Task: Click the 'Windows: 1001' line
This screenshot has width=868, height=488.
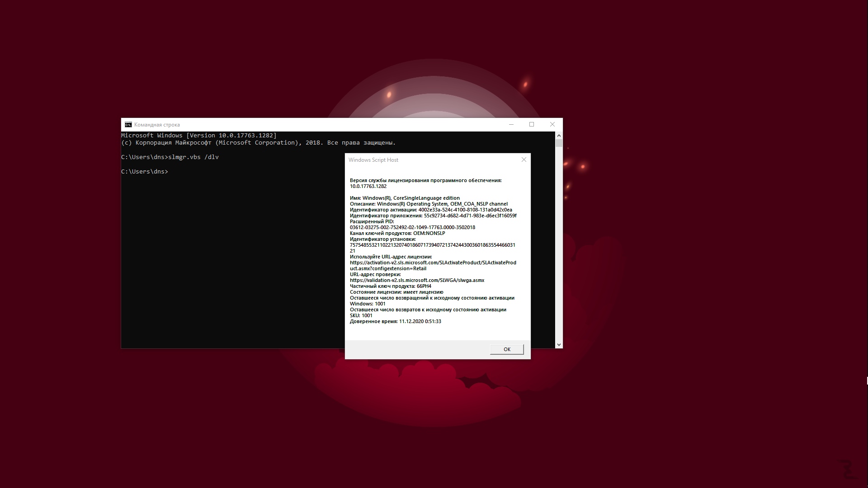Action: [x=368, y=304]
